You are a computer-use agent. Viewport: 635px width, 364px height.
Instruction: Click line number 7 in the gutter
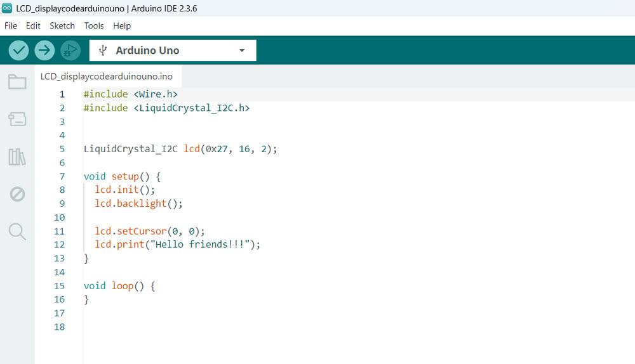(x=62, y=176)
